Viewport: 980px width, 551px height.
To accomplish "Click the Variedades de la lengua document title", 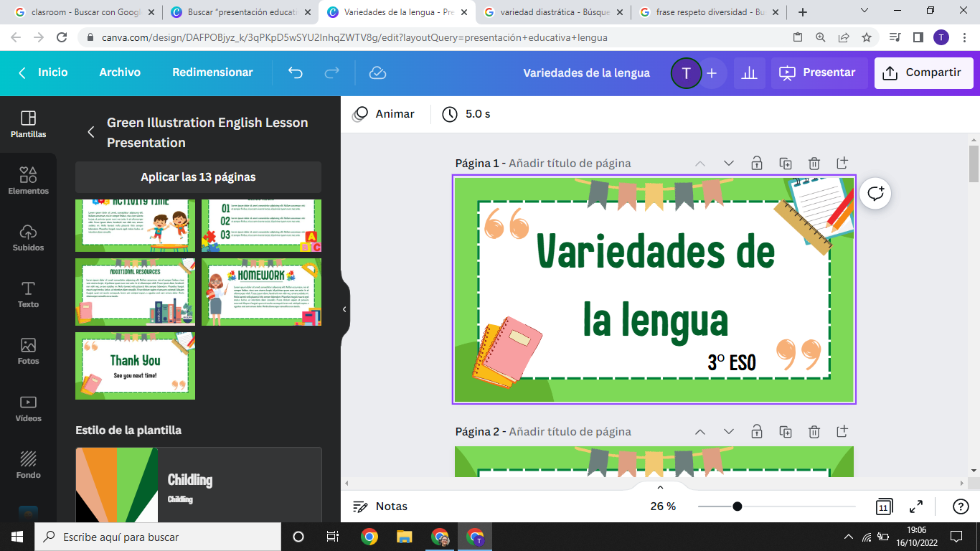I will coord(586,73).
